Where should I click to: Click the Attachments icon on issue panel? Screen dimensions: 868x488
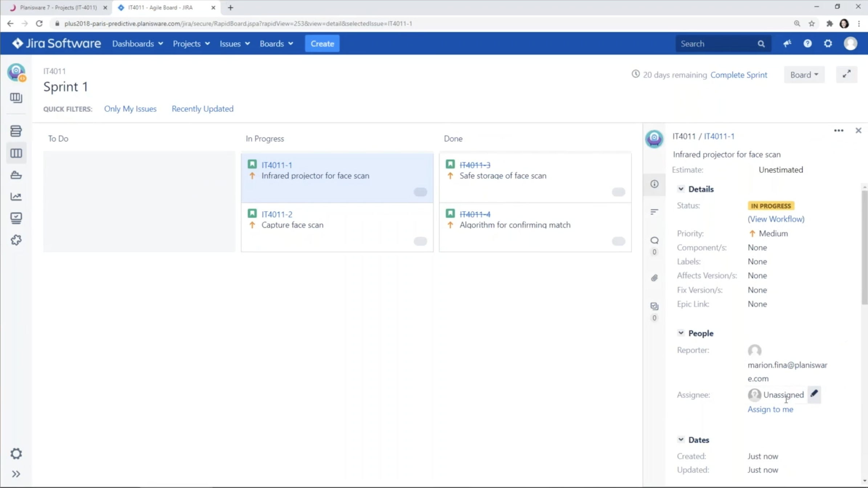(654, 278)
